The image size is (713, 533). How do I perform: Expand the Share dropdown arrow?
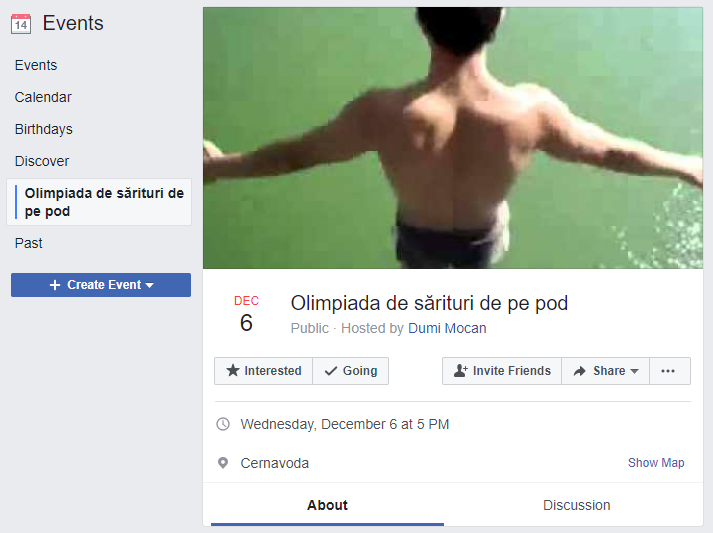tap(634, 371)
